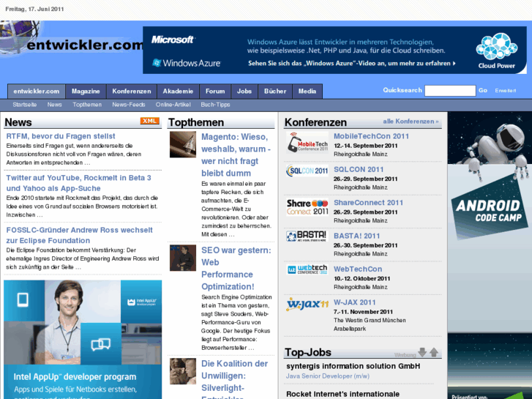Click the Windows Azure logo in the banner

point(187,63)
